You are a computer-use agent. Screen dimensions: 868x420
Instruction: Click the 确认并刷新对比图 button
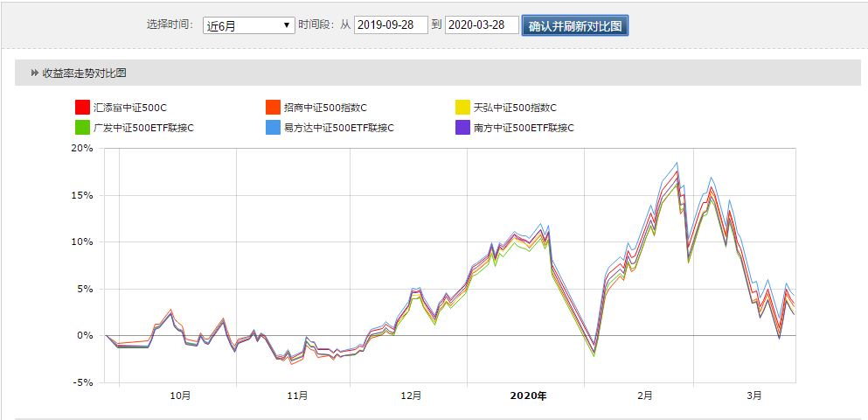point(575,25)
